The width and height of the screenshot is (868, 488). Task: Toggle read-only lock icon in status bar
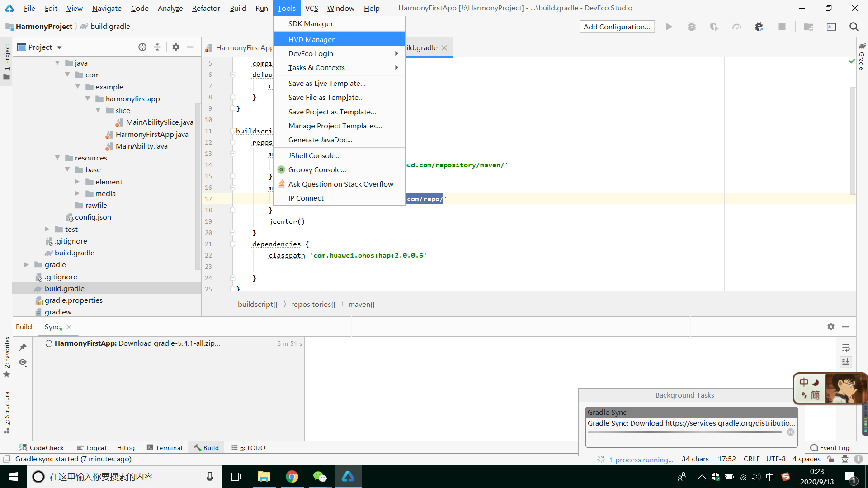[x=830, y=459]
